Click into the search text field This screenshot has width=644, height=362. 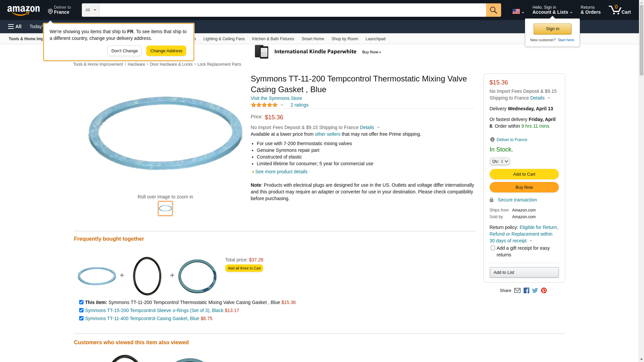pos(292,10)
